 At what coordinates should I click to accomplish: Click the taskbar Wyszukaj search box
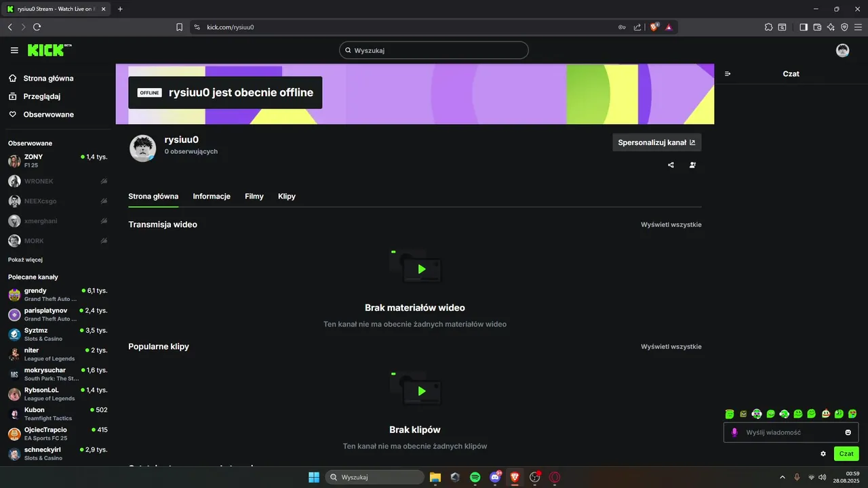tap(375, 477)
